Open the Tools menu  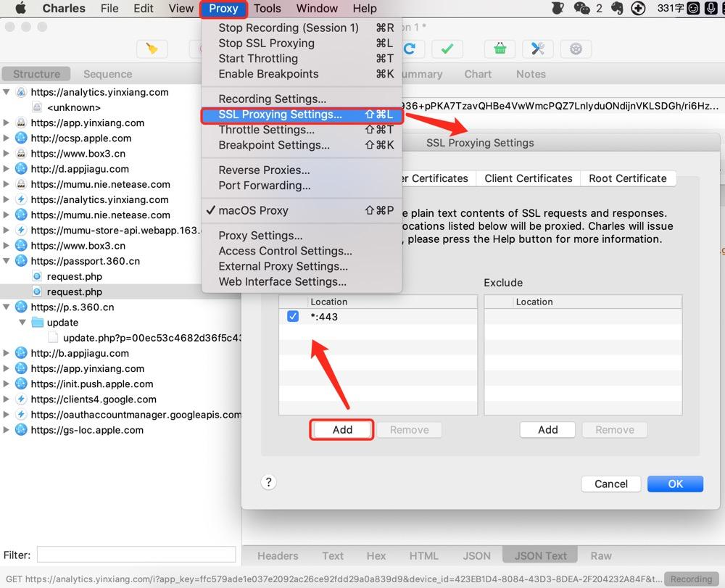[x=268, y=8]
